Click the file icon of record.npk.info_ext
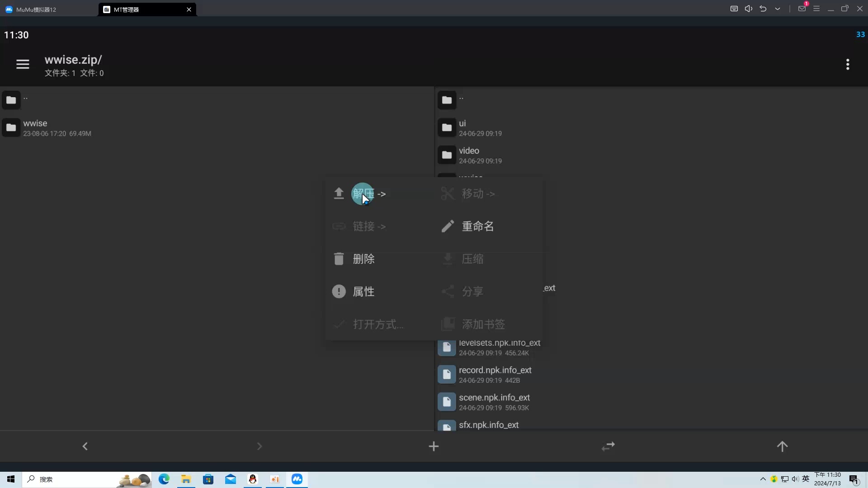The width and height of the screenshot is (868, 488). point(447,375)
